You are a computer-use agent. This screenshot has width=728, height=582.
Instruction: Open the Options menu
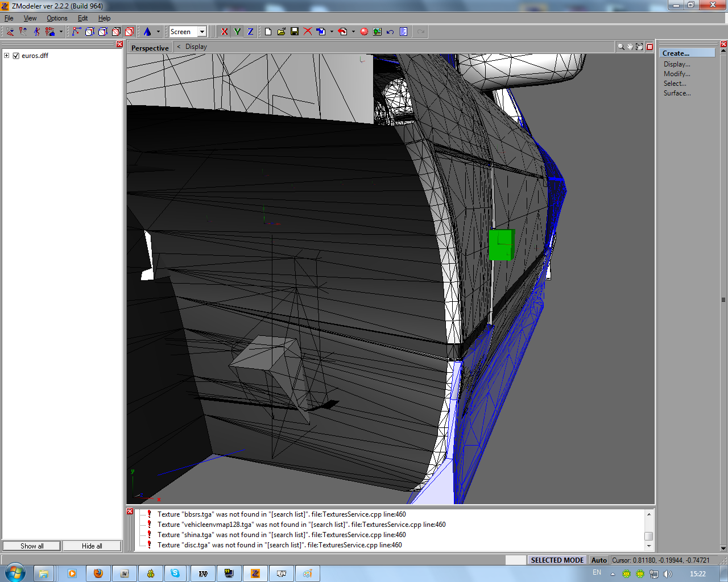(57, 18)
